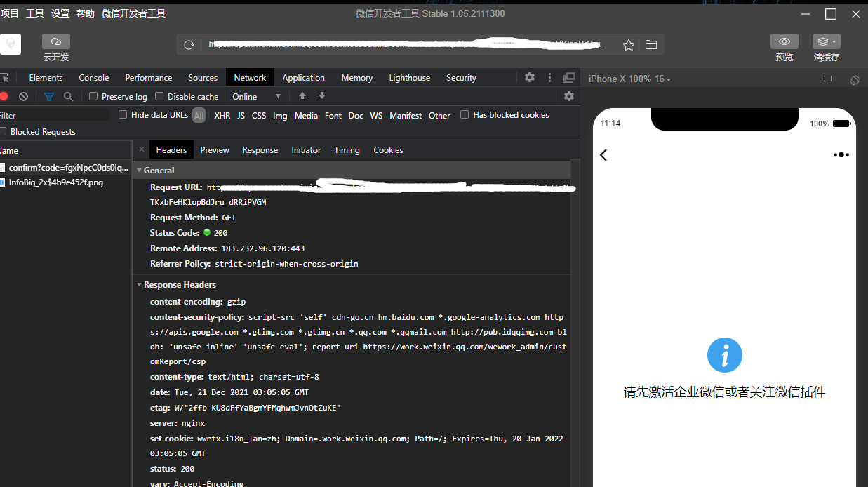Open the 设置 menu
The image size is (868, 487).
tap(60, 13)
